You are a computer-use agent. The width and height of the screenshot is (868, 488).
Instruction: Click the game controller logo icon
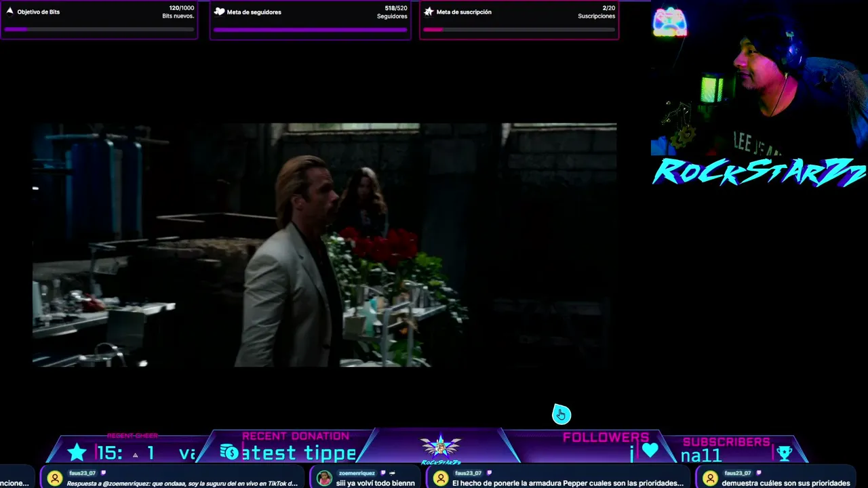670,22
